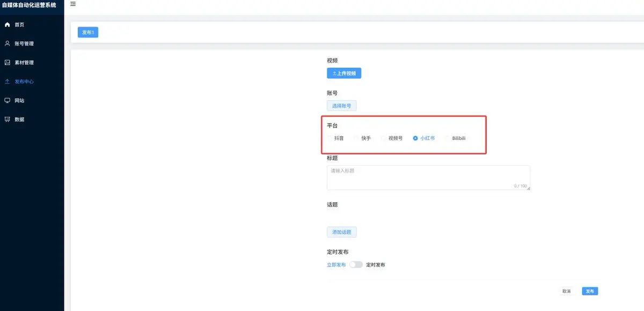Click the blue 发布 submit button

590,291
